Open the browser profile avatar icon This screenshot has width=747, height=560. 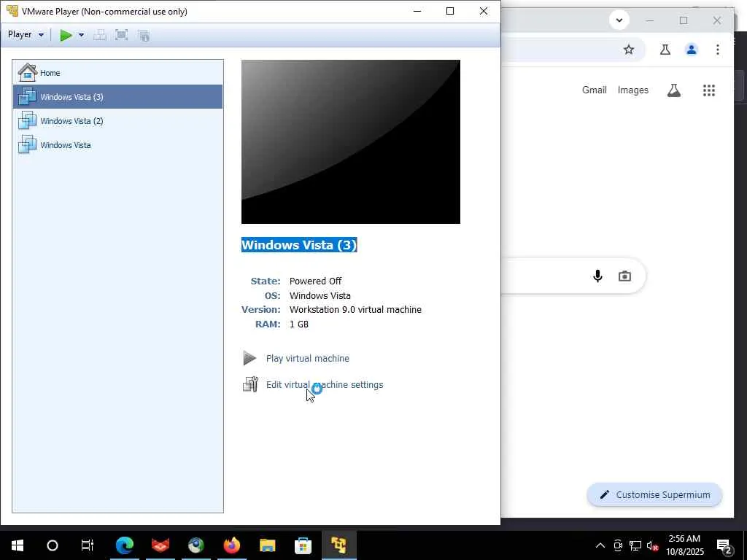coord(692,50)
